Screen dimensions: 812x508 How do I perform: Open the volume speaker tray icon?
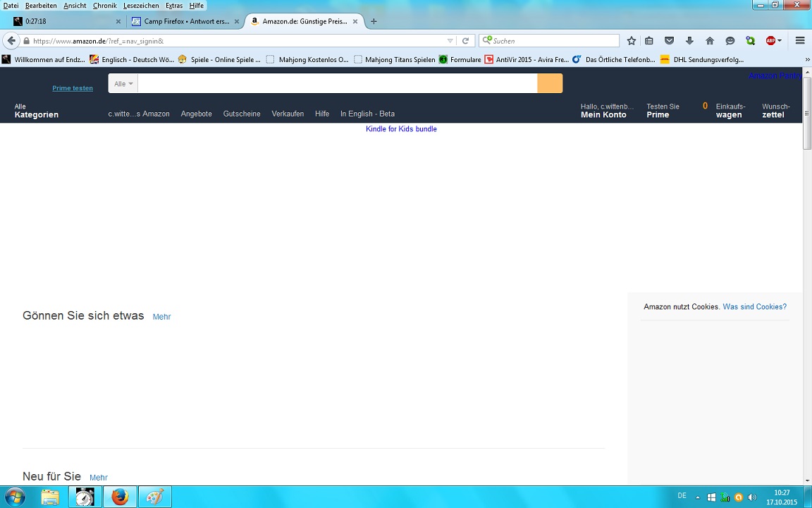(752, 497)
